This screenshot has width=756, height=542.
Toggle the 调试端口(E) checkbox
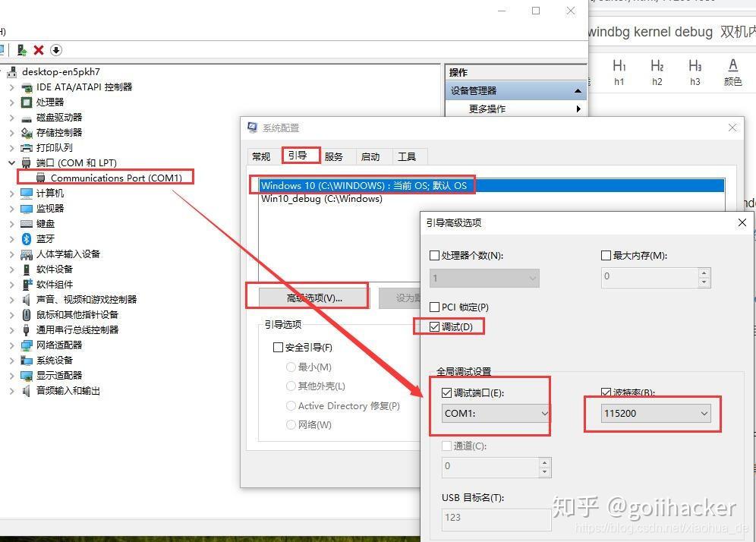click(446, 393)
